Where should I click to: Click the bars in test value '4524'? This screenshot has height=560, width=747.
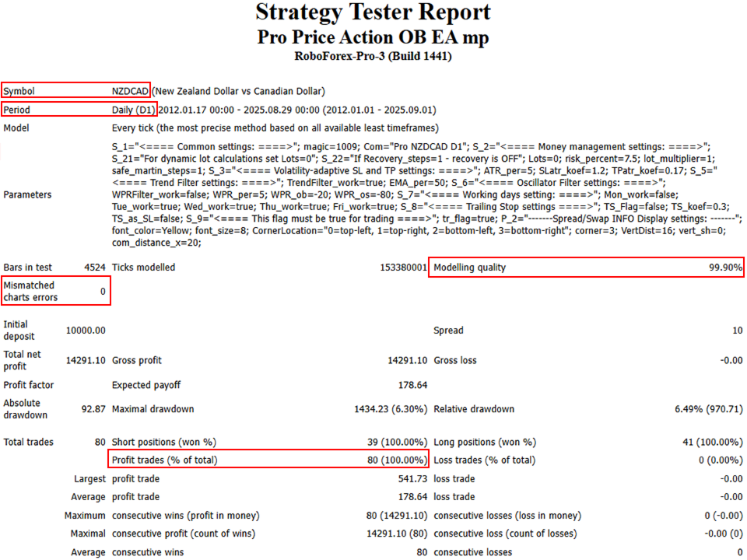(x=95, y=268)
